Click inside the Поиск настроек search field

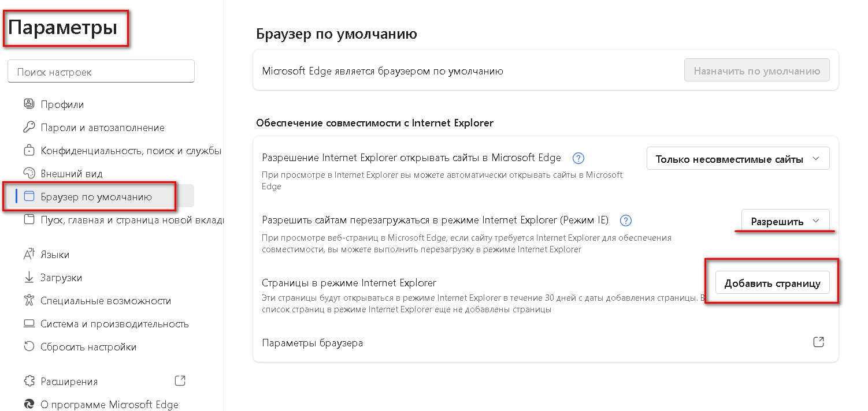[x=101, y=70]
